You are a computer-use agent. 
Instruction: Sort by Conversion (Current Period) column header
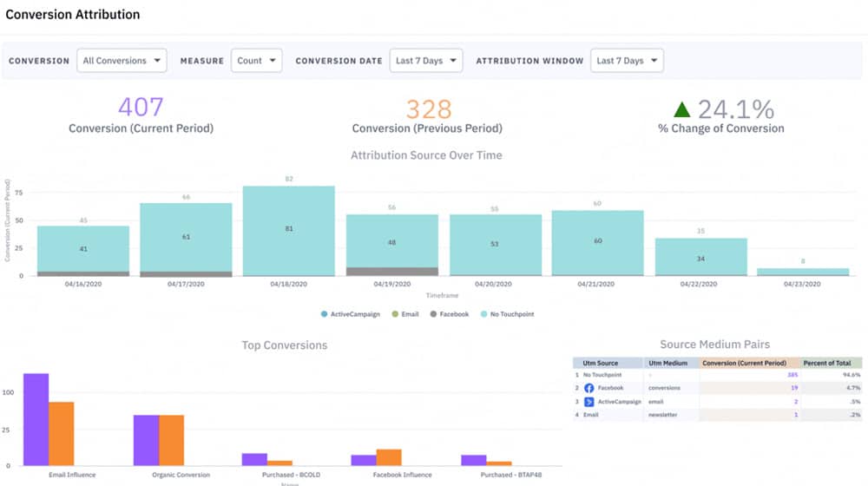744,363
